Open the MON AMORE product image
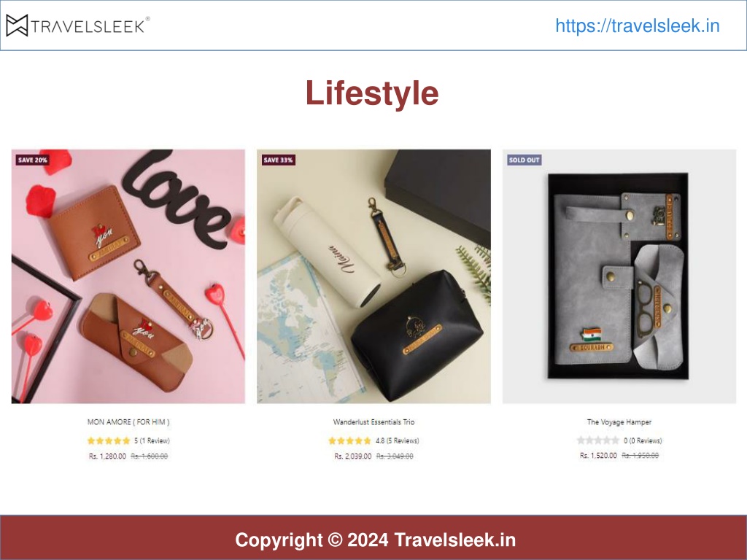Image resolution: width=747 pixels, height=560 pixels. coord(128,276)
